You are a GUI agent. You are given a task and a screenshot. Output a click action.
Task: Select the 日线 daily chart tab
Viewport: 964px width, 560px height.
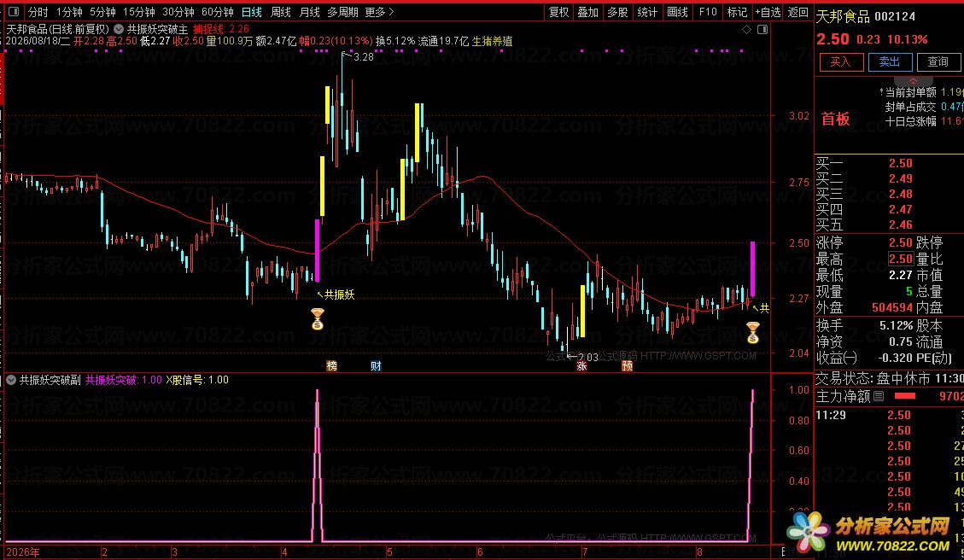[251, 12]
